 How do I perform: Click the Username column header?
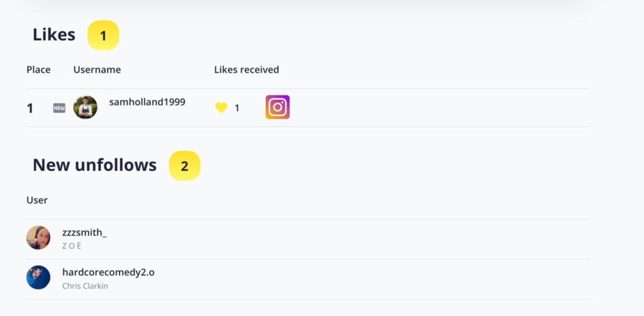point(97,70)
